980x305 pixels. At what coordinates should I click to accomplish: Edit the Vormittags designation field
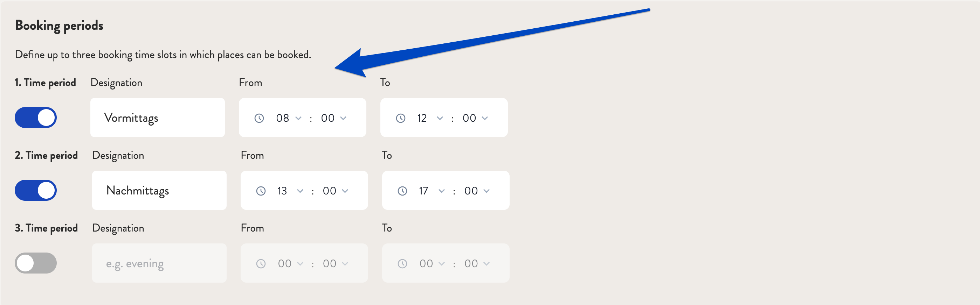click(158, 118)
